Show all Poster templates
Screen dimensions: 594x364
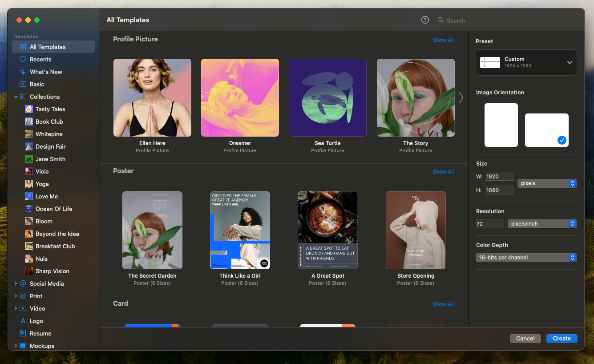tap(443, 172)
